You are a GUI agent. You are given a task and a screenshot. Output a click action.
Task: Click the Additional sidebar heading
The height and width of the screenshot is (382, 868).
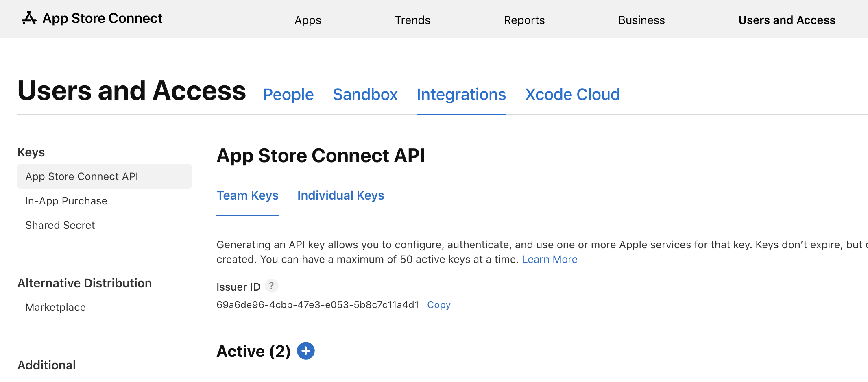(x=47, y=365)
